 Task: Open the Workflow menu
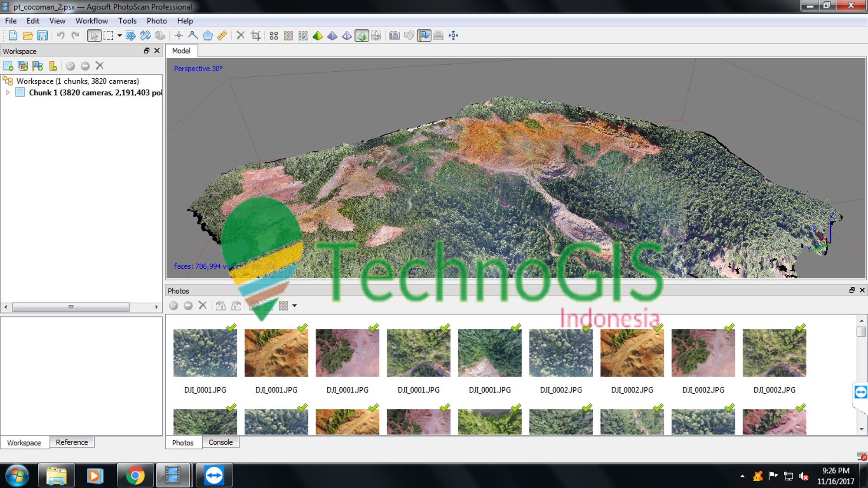click(92, 21)
